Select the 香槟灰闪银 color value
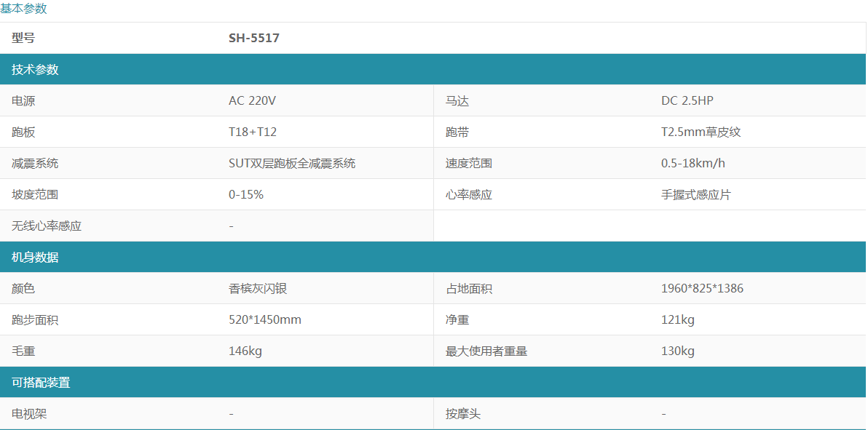Viewport: 868px width, 430px height. coord(258,289)
